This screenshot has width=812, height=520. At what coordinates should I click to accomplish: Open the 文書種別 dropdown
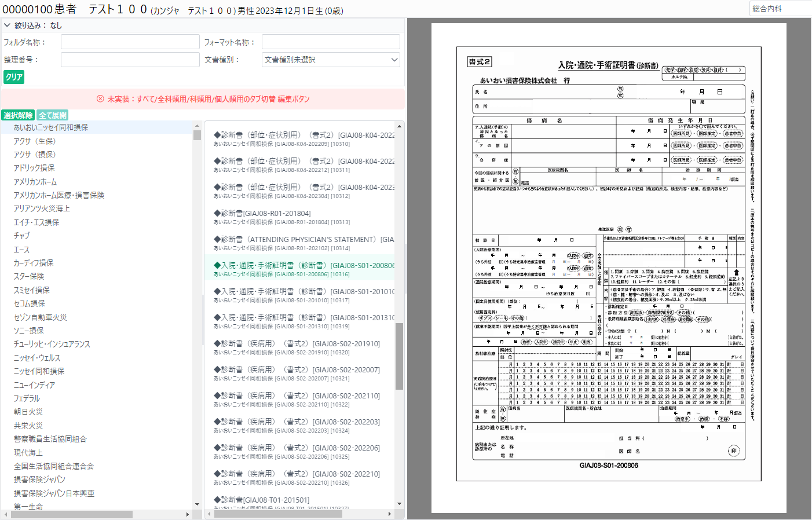tap(331, 60)
